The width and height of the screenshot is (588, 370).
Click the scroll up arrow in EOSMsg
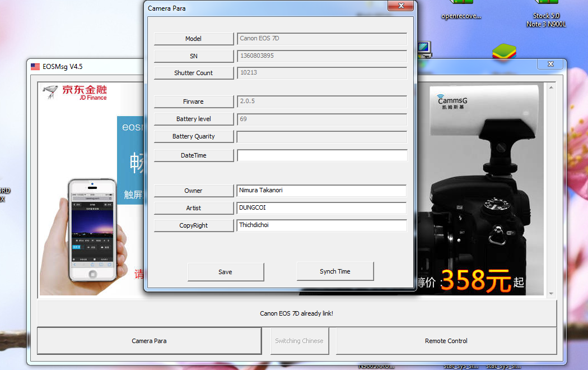click(551, 87)
